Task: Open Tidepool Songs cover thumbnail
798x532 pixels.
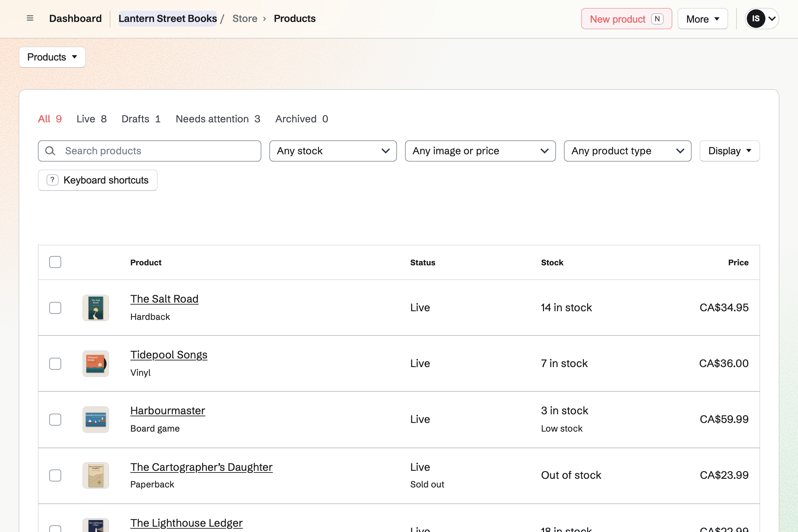Action: point(96,364)
